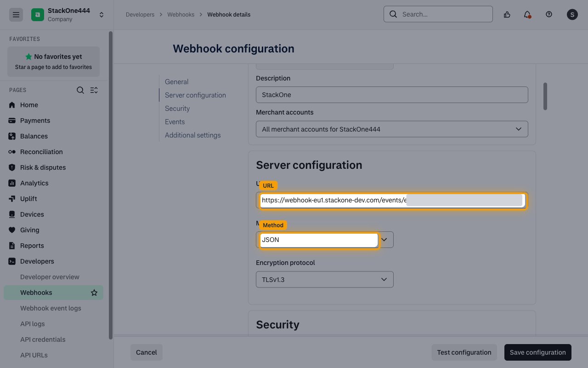Open the Encryption protocol TLSv1.3 dropdown
The width and height of the screenshot is (588, 368).
[325, 280]
